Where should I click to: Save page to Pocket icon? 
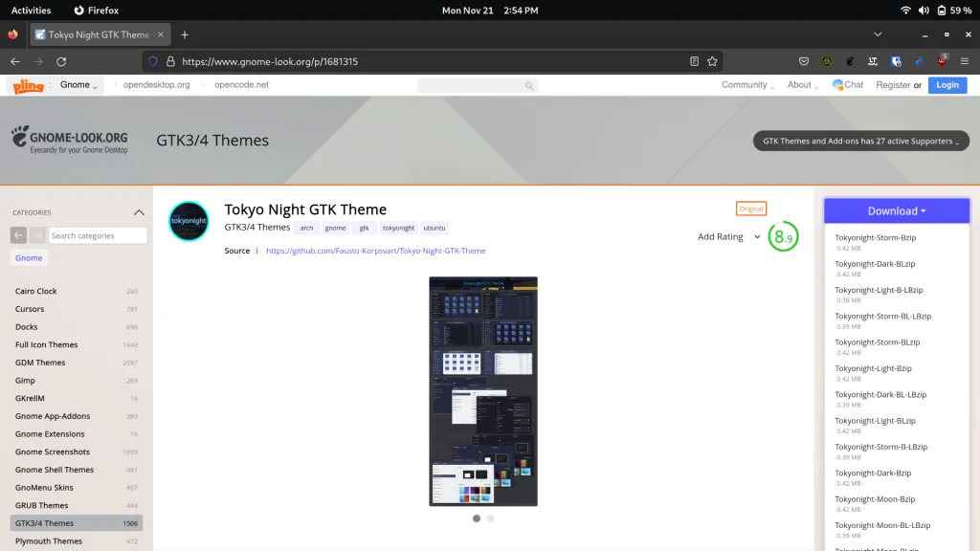pyautogui.click(x=804, y=61)
